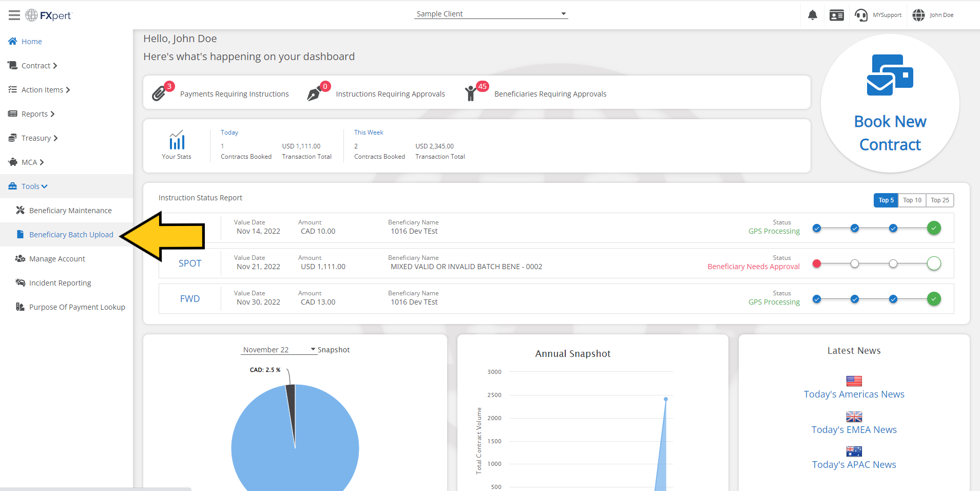
Task: Click Incident Reporting icon
Action: pyautogui.click(x=21, y=282)
